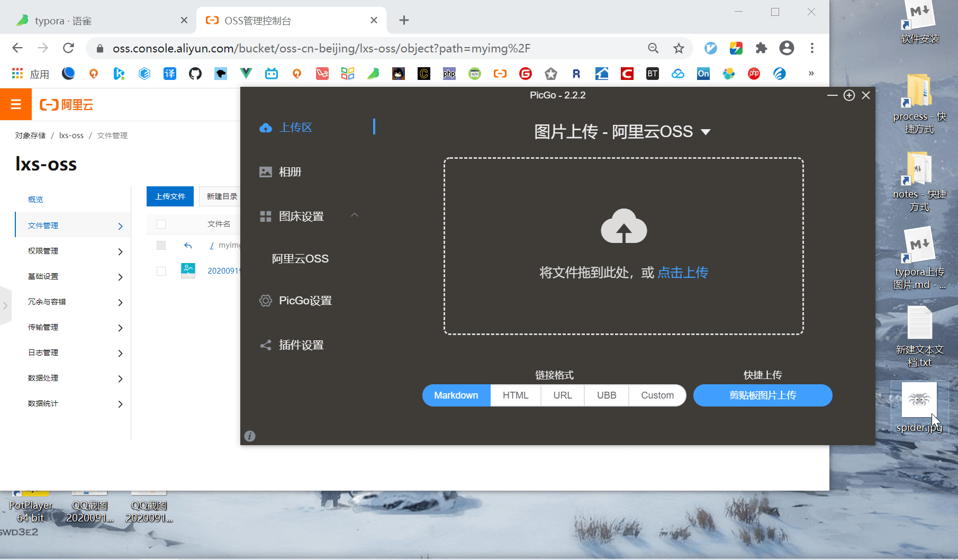Click the cloud upload icon in drop zone
Screen dimensions: 958x560
tap(623, 227)
